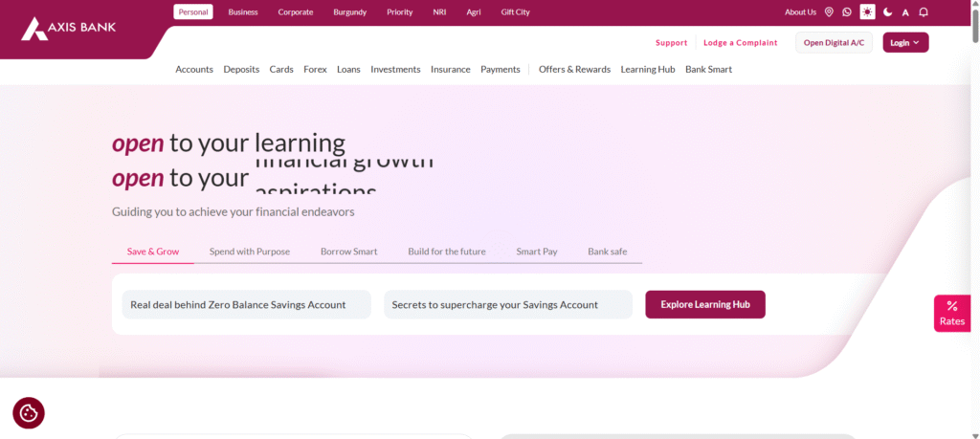Click the Axis Bank logo
Image resolution: width=980 pixels, height=439 pixels.
(68, 29)
